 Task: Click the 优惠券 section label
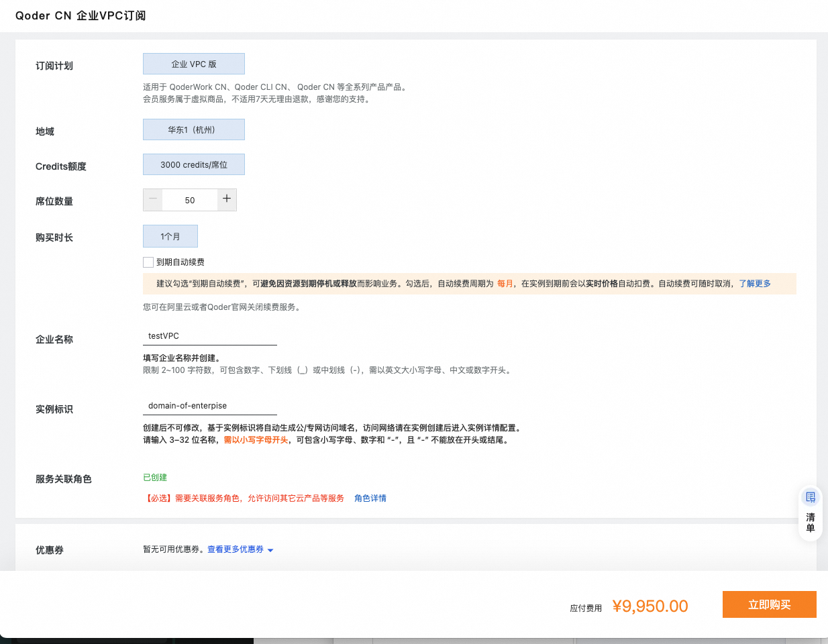click(50, 550)
